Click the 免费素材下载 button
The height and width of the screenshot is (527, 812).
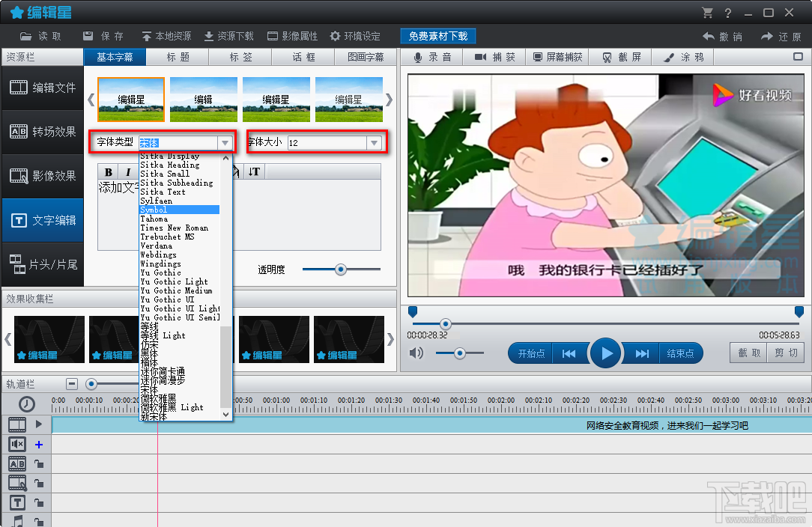click(438, 36)
